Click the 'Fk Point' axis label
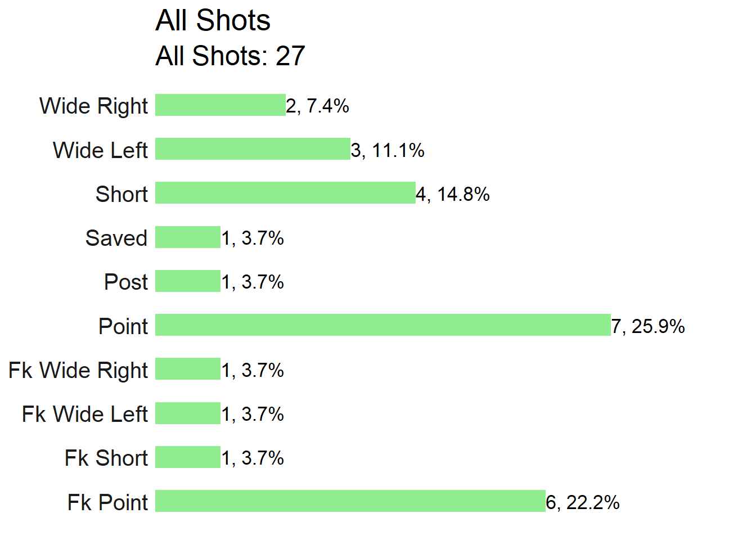 click(107, 502)
